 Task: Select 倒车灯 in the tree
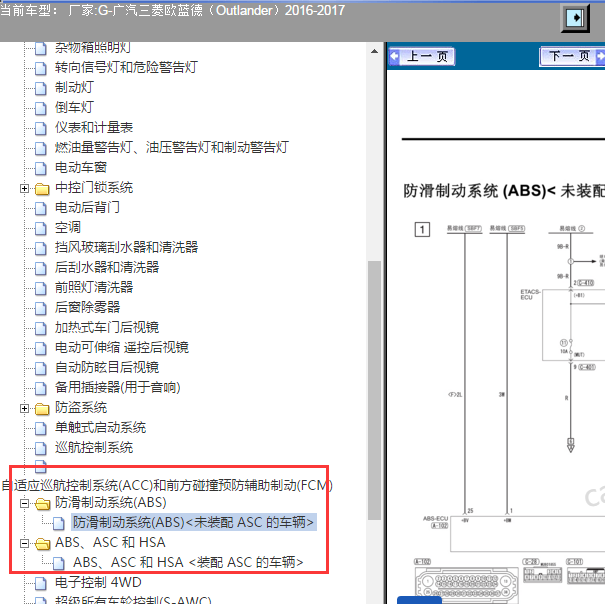74,108
